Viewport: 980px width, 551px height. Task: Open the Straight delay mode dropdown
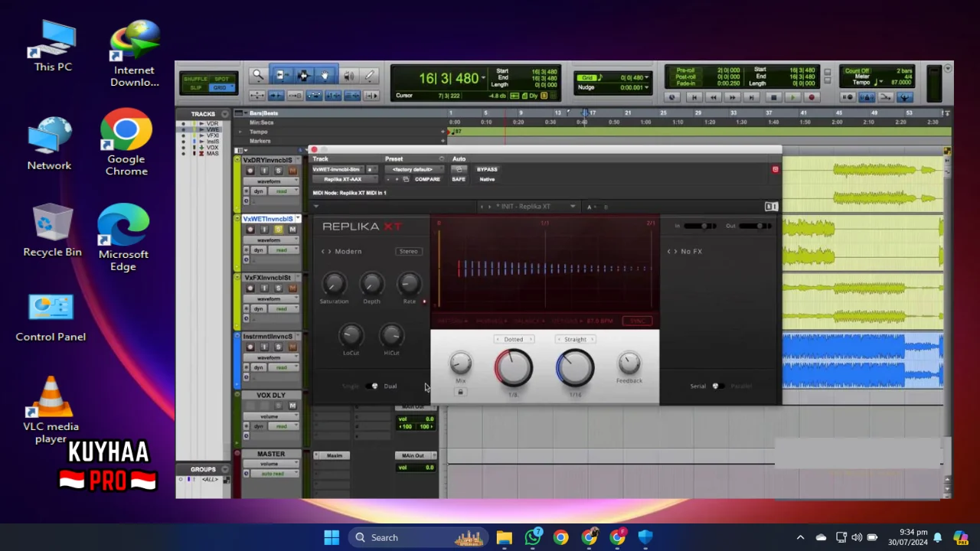point(575,339)
